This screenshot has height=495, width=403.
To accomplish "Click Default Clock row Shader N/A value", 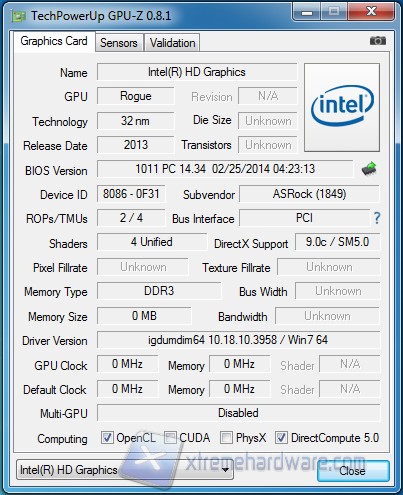I will [350, 389].
